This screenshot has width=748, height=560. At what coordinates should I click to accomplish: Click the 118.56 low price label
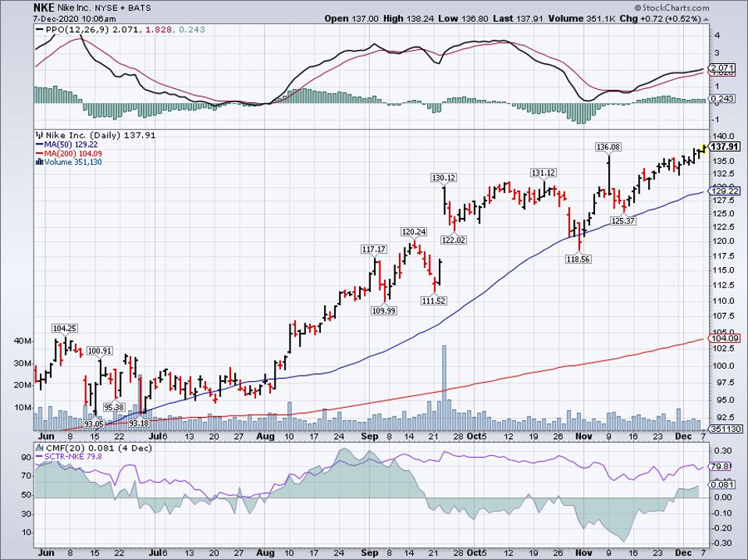click(x=578, y=259)
